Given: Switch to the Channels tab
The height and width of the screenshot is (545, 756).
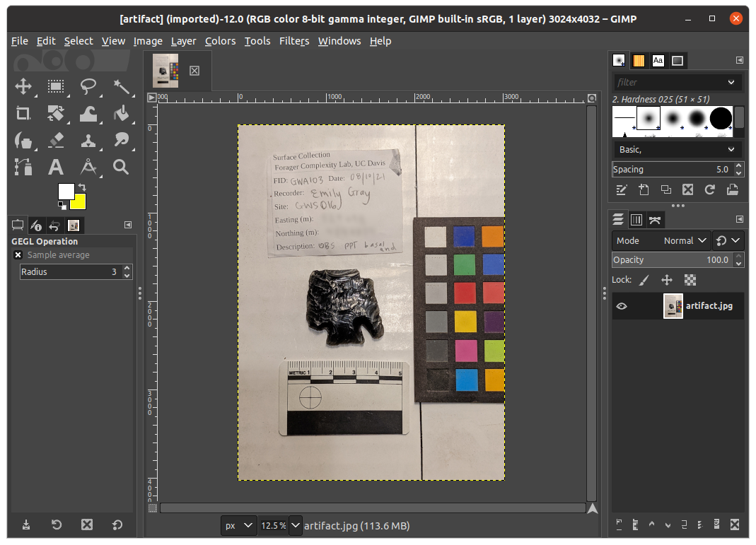Looking at the screenshot, I should 636,220.
